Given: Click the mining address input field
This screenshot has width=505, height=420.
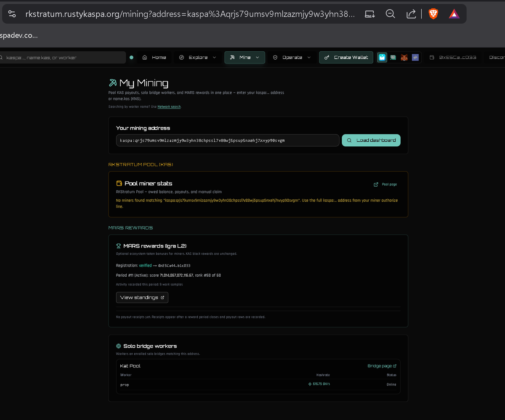Looking at the screenshot, I should click(228, 140).
